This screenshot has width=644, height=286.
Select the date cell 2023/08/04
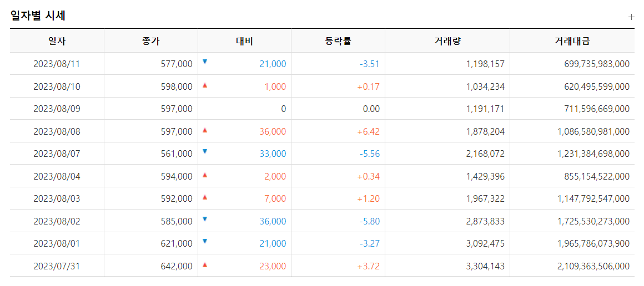click(57, 176)
